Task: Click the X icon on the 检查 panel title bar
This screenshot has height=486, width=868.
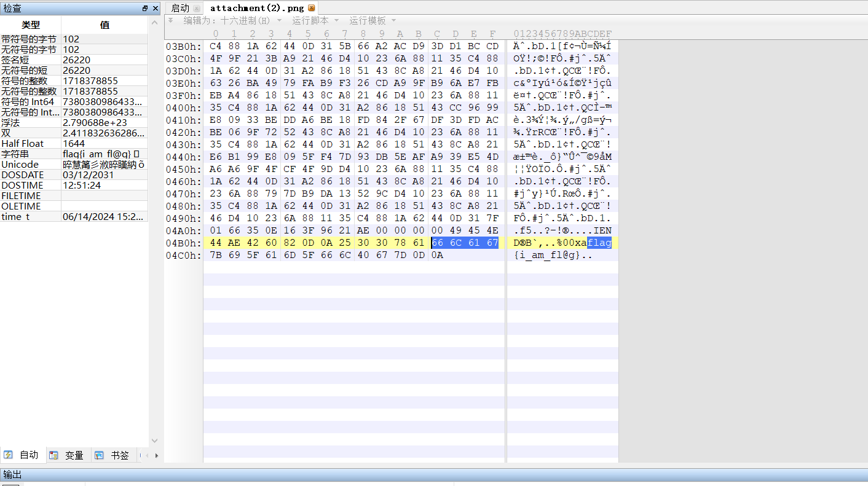Action: 155,9
